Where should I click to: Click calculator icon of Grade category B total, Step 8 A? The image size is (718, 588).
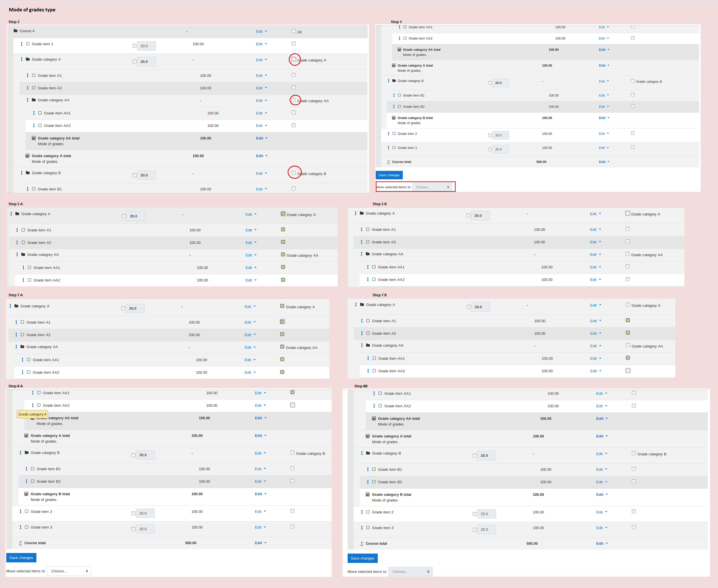26,494
